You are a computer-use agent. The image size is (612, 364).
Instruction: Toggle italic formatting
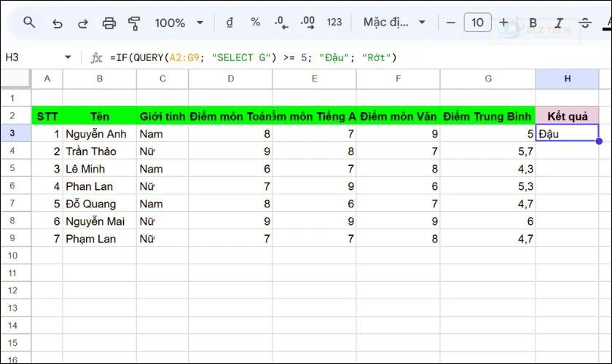pyautogui.click(x=559, y=23)
